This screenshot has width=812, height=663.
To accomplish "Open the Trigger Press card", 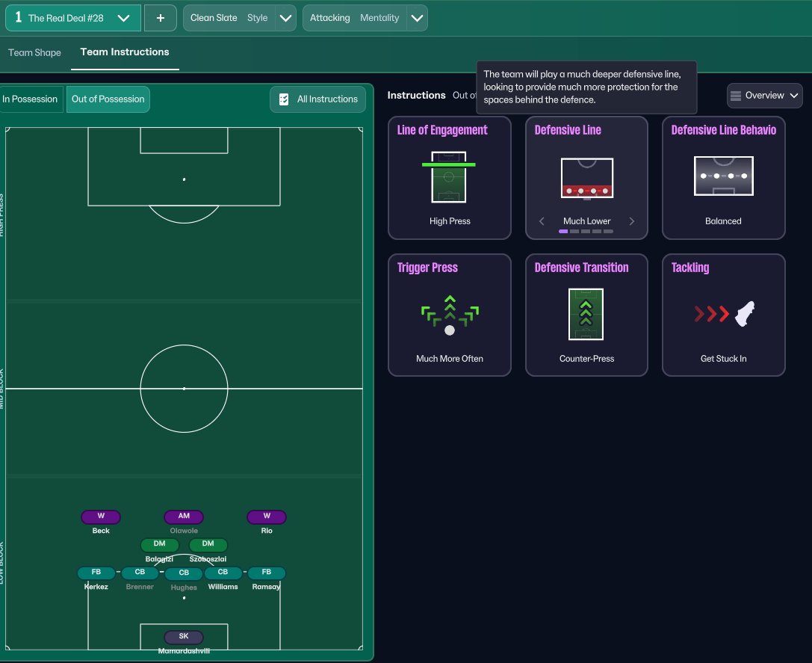I will (x=450, y=315).
